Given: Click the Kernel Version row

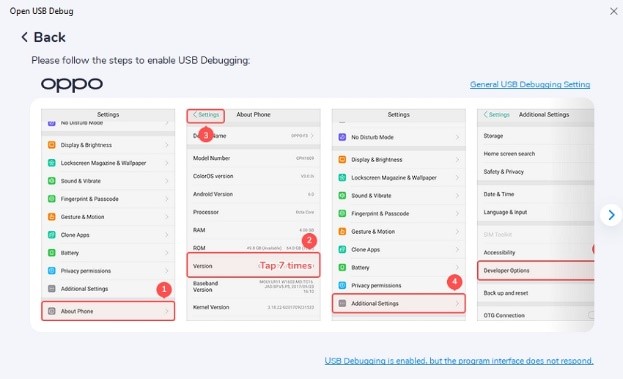Looking at the screenshot, I should pyautogui.click(x=253, y=307).
